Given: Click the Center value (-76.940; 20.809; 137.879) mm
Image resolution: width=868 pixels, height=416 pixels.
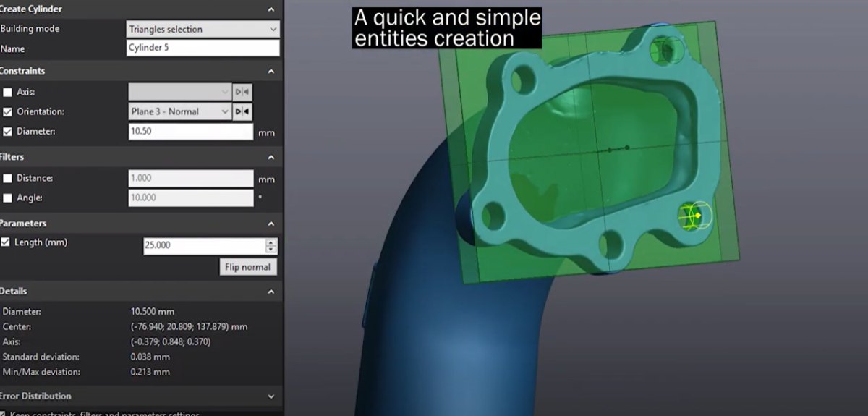Looking at the screenshot, I should (x=190, y=327).
